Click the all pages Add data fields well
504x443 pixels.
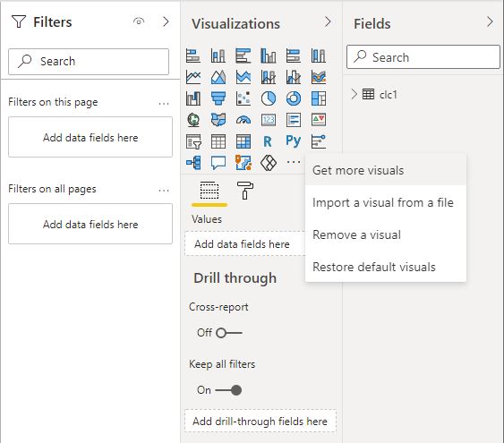pyautogui.click(x=90, y=224)
